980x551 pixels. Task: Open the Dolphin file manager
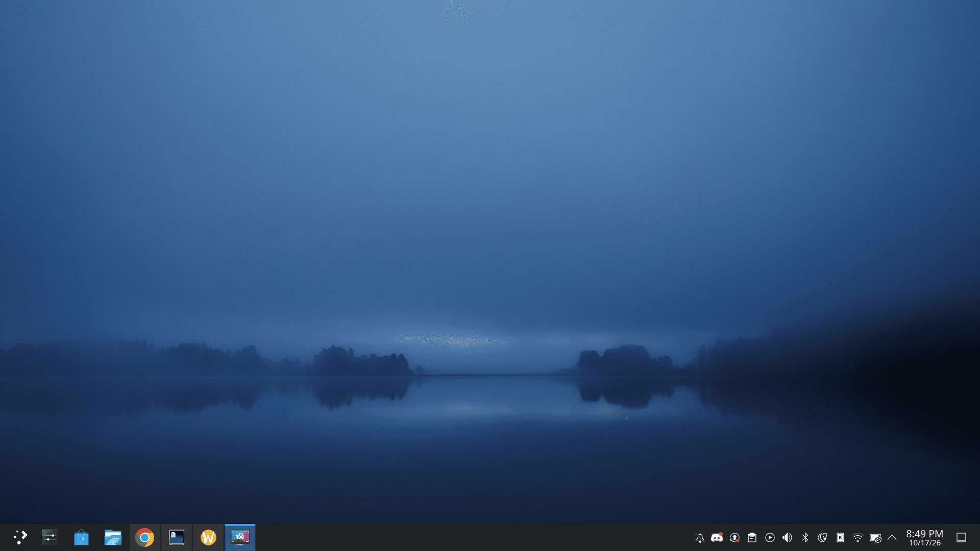[x=113, y=537]
